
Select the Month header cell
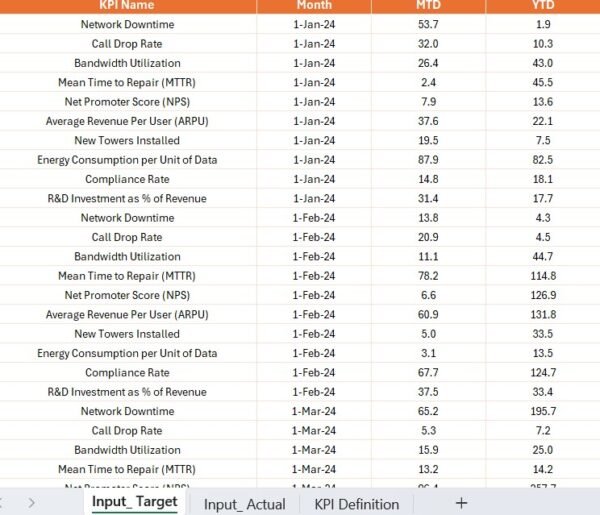pyautogui.click(x=314, y=5)
